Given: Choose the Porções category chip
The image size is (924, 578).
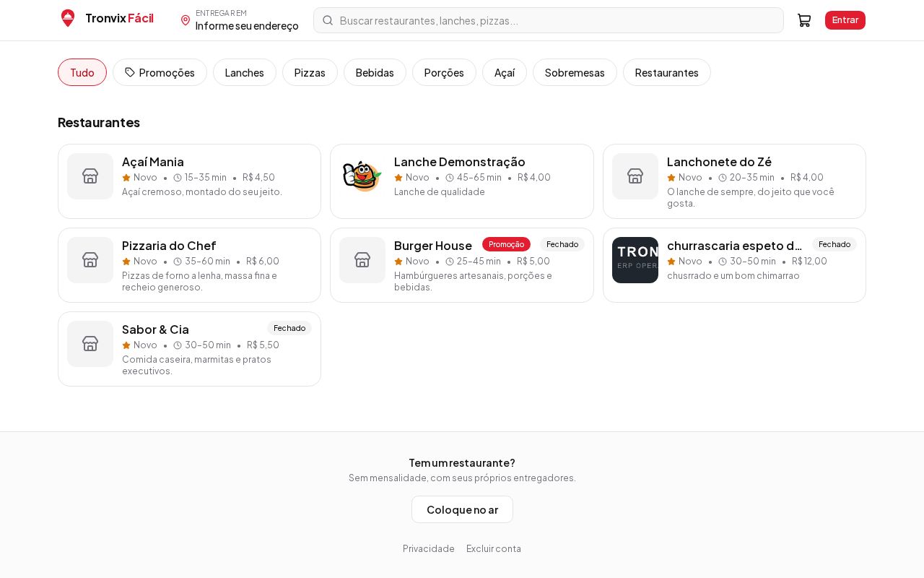Looking at the screenshot, I should click(444, 72).
